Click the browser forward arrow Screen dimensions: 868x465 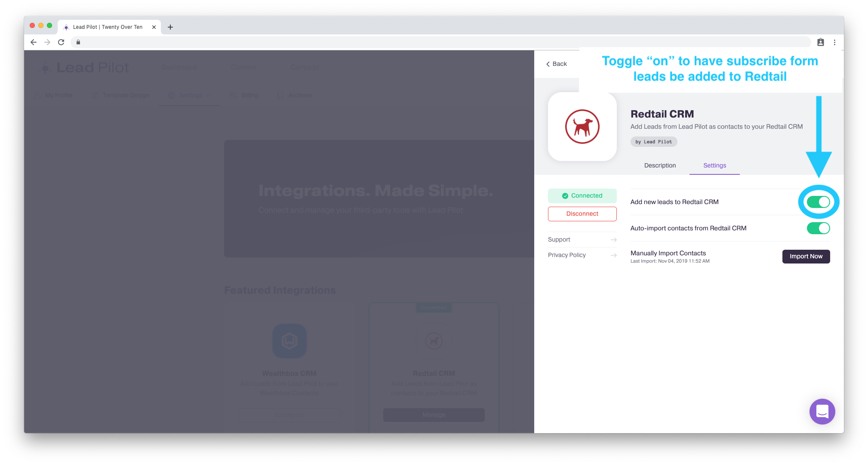point(47,42)
